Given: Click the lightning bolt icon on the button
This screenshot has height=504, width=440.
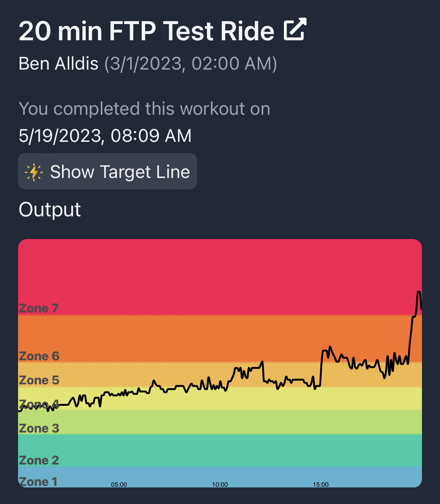Looking at the screenshot, I should (34, 172).
